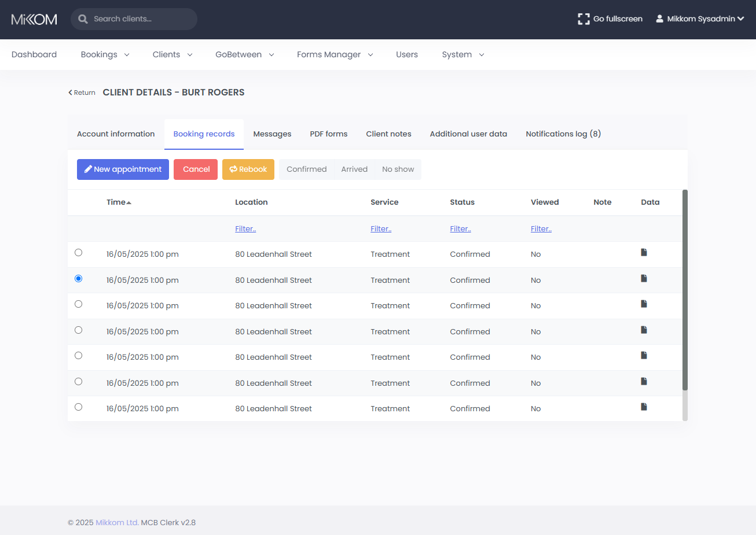
Task: Open the Notifications log tab
Action: point(563,134)
